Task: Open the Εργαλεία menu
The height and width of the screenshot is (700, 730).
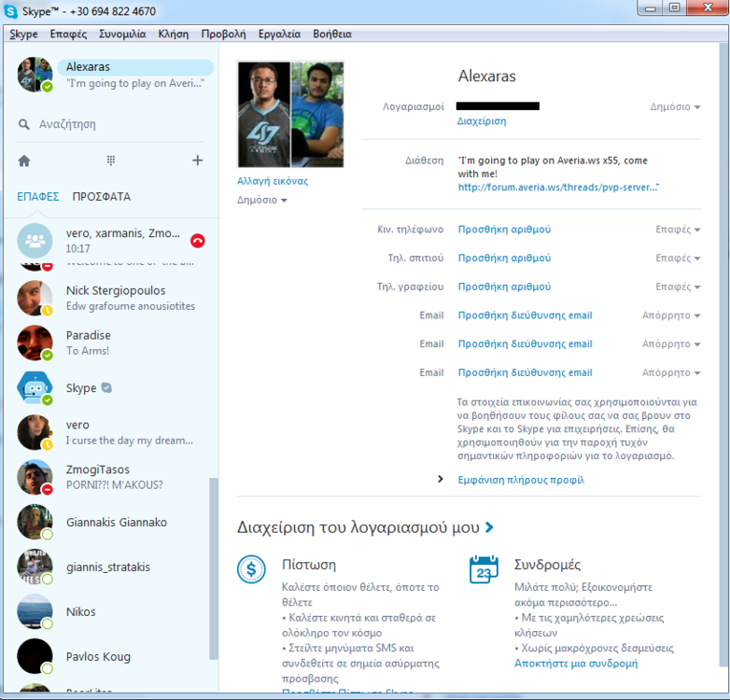Action: click(279, 34)
